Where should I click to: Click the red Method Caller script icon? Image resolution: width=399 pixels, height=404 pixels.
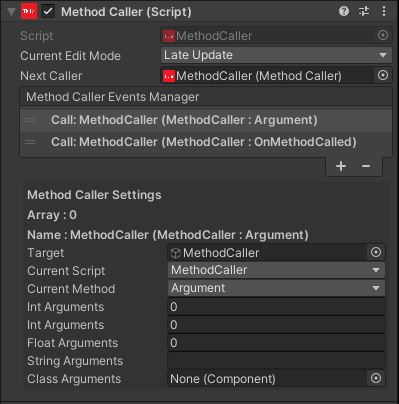(29, 12)
